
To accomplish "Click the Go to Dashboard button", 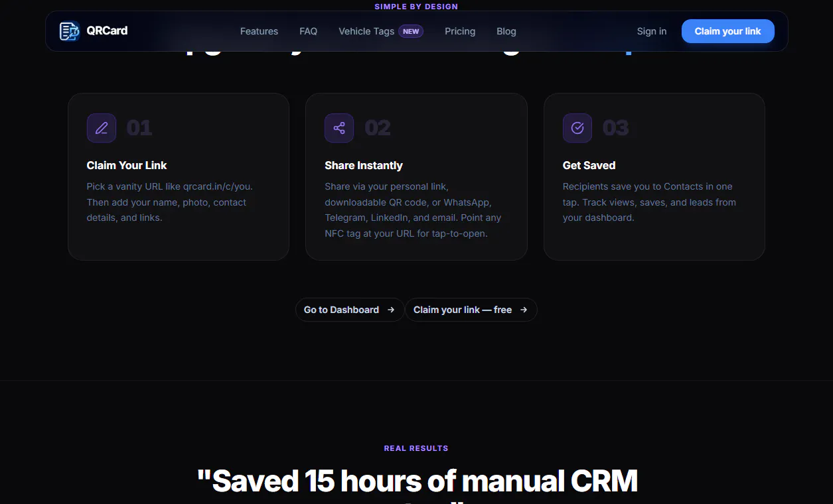I will point(350,310).
